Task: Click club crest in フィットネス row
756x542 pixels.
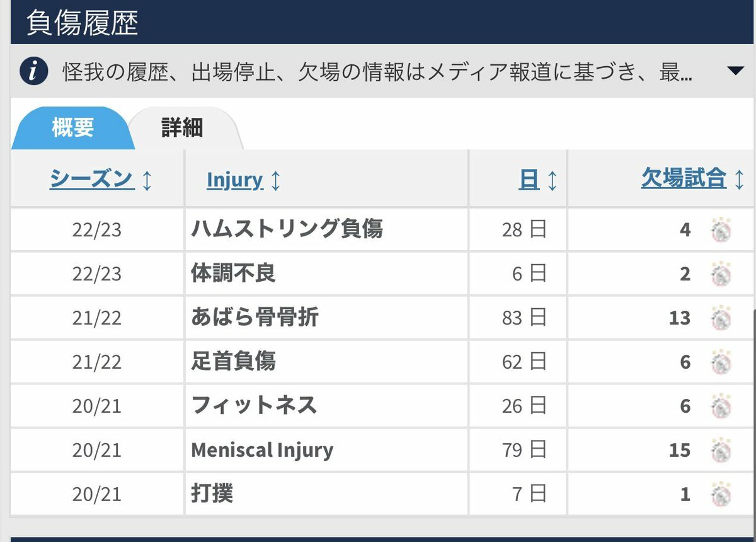Action: 721,406
